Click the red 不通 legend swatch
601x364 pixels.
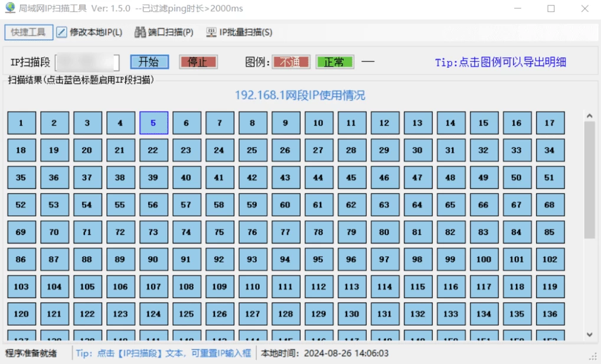[x=290, y=62]
